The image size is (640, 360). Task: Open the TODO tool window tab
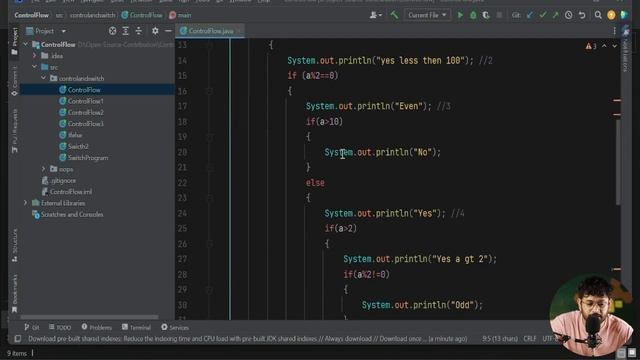coord(60,327)
